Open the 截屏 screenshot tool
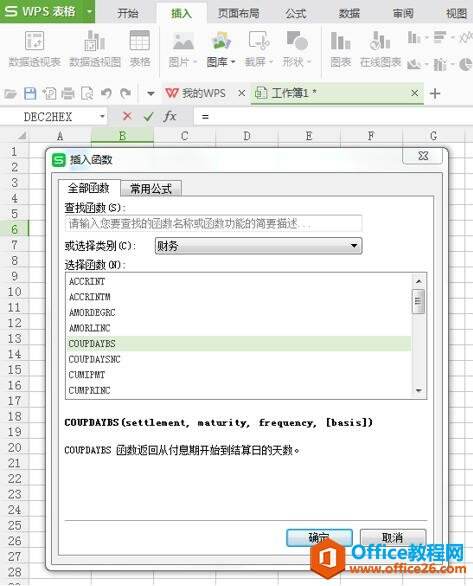The height and width of the screenshot is (586, 473). [x=259, y=41]
